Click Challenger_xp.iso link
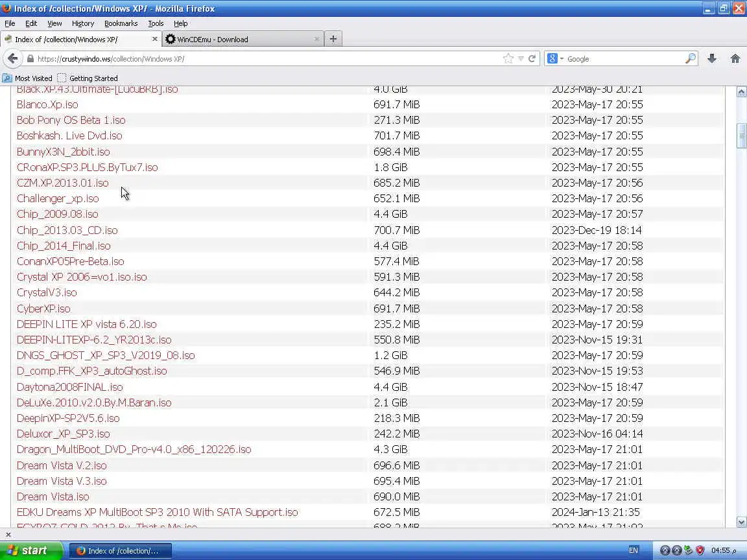 (x=58, y=198)
